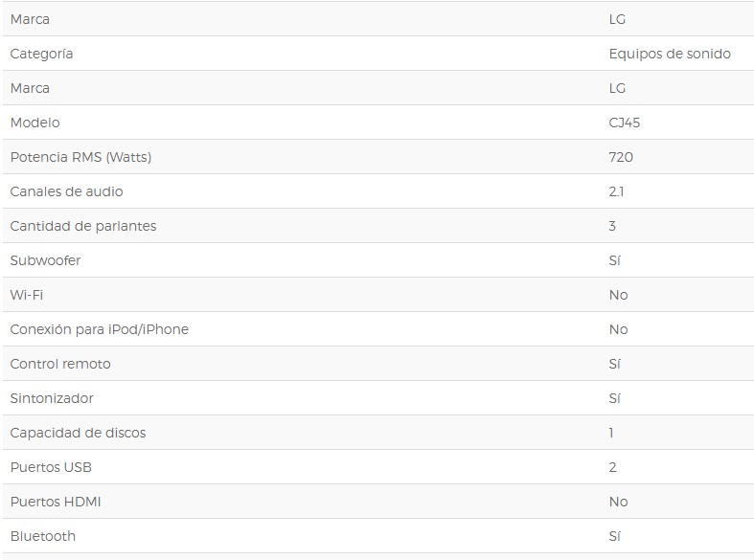Click the Subwoofer row label
Image resolution: width=754 pixels, height=560 pixels.
tap(45, 260)
